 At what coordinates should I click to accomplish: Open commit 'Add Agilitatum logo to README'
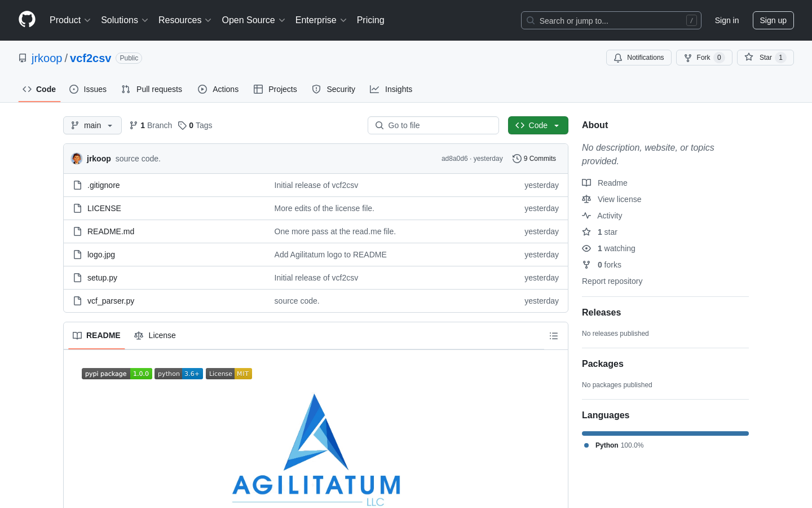click(330, 255)
